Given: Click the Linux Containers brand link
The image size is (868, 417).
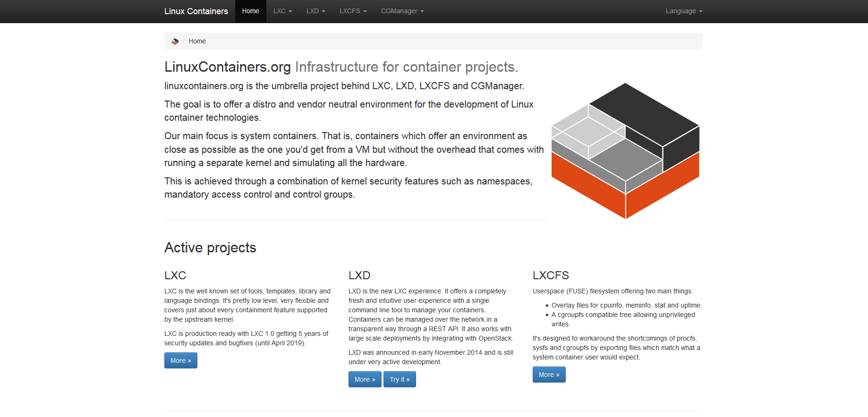Looking at the screenshot, I should pyautogui.click(x=196, y=11).
